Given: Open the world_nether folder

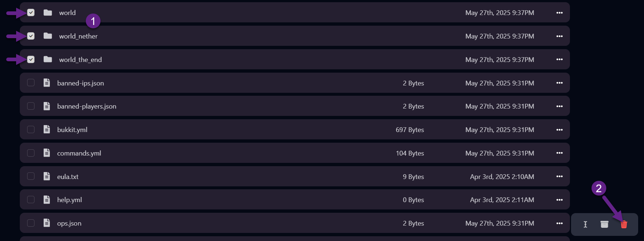Looking at the screenshot, I should [x=78, y=36].
